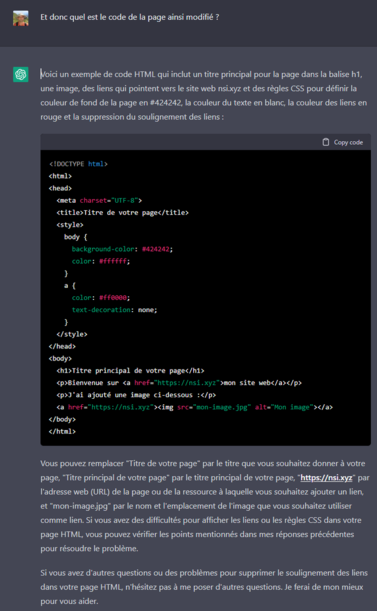Click the clipboard icon beside Copy code
The image size is (377, 611).
326,142
